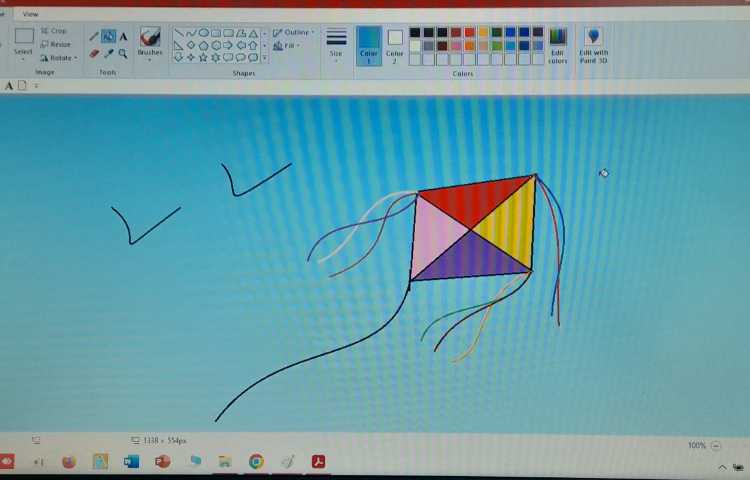Set Color 1 as active color
Screen dimensions: 750x480
click(369, 45)
